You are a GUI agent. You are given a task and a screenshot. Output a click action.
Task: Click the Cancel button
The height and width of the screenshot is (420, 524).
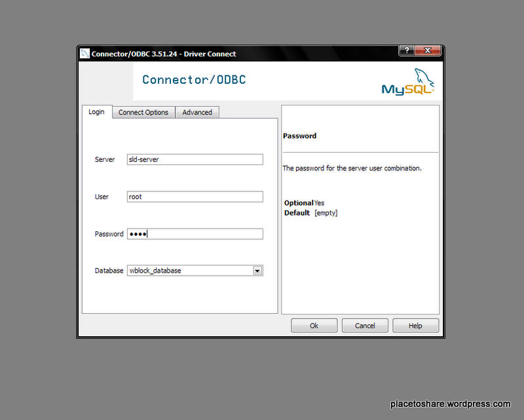click(x=365, y=326)
